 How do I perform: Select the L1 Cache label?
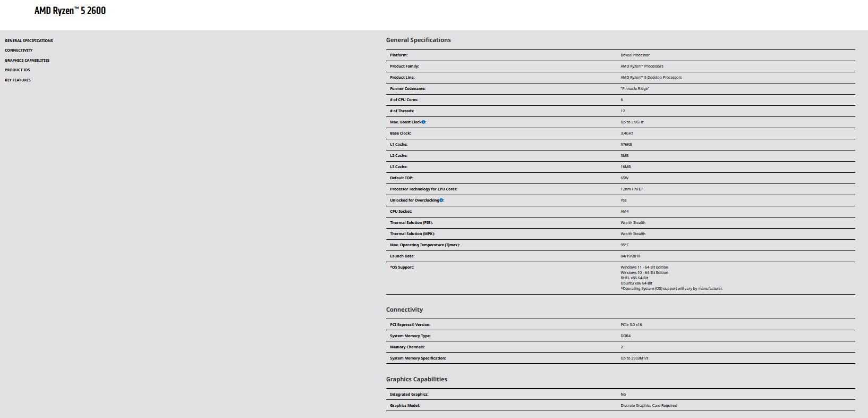pyautogui.click(x=399, y=144)
